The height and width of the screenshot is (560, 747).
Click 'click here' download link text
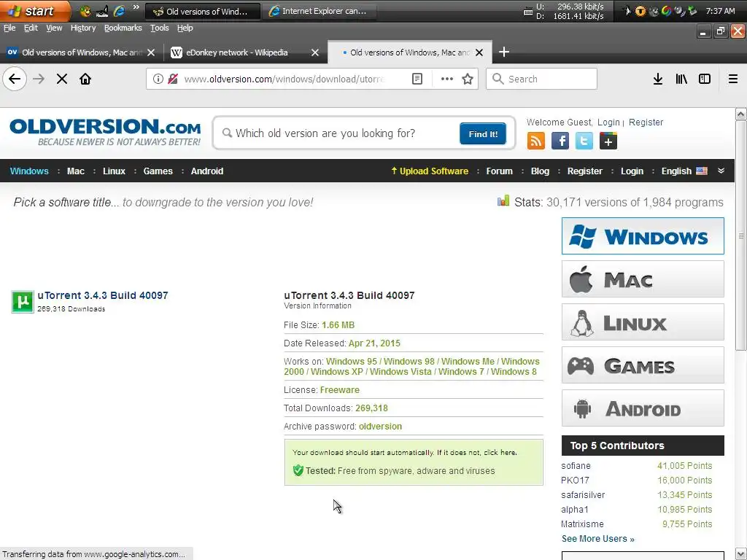pos(500,452)
